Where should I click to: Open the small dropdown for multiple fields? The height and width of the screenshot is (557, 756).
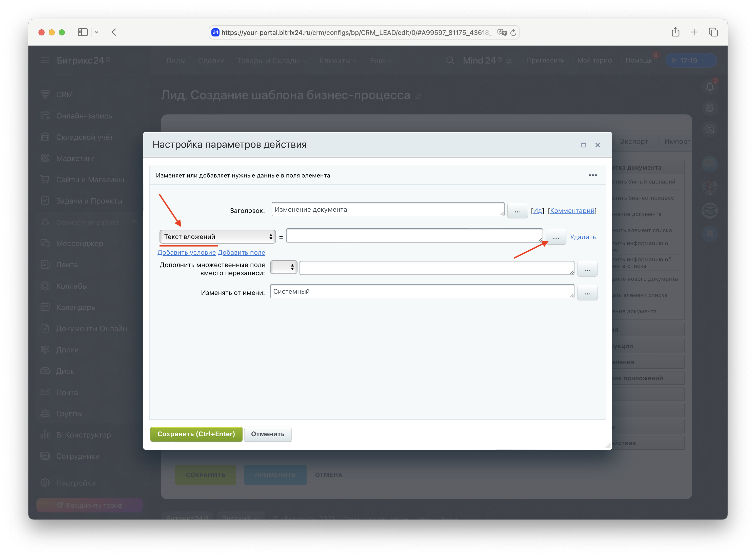[283, 267]
